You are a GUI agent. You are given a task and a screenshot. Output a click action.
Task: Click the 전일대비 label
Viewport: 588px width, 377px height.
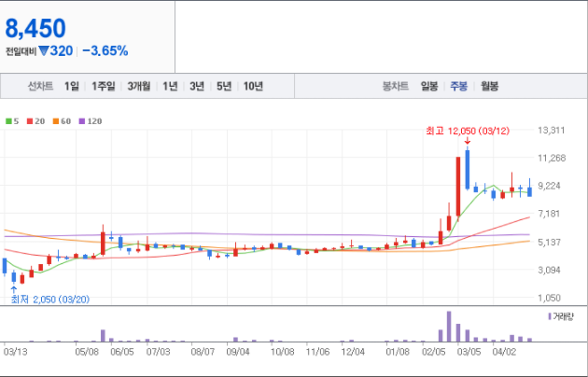click(x=21, y=51)
